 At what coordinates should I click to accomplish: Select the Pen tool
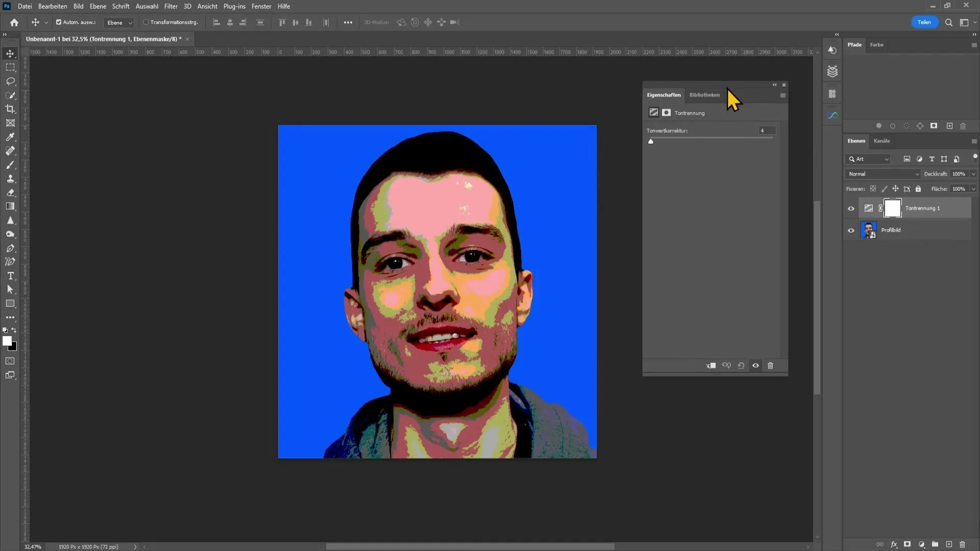tap(10, 248)
